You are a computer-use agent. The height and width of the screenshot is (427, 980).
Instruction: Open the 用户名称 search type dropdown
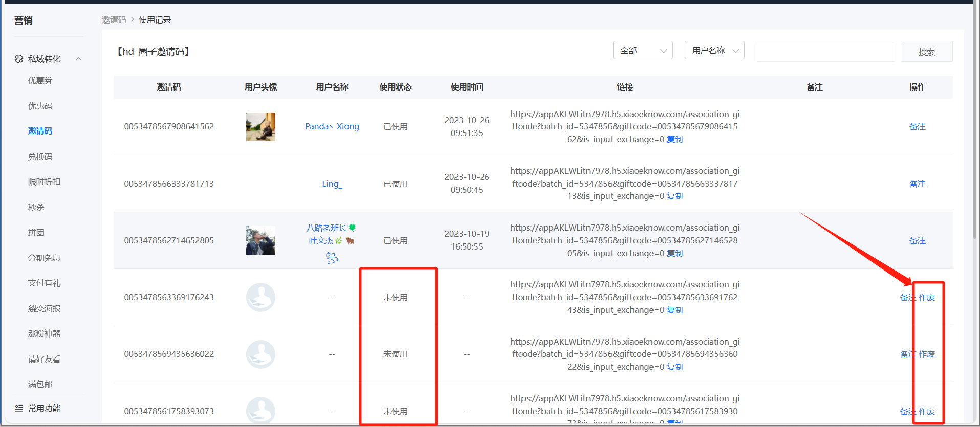pos(714,50)
